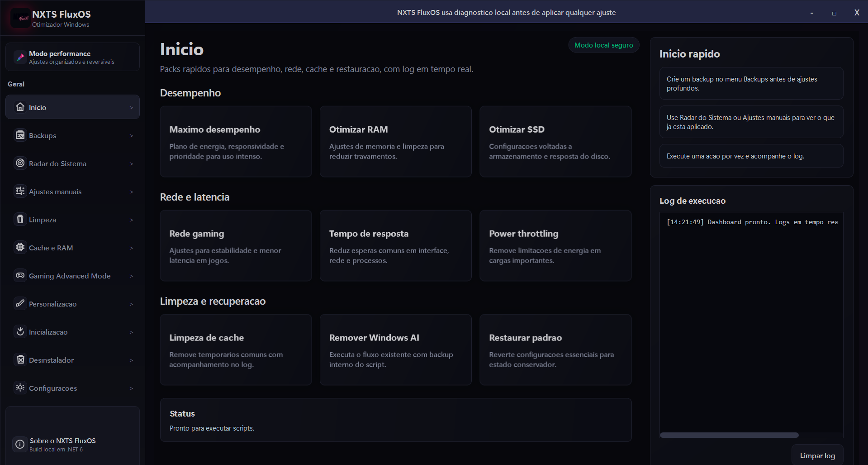Expand the Inicializacao chevron
Screen dimensions: 868x465
pyautogui.click(x=131, y=332)
